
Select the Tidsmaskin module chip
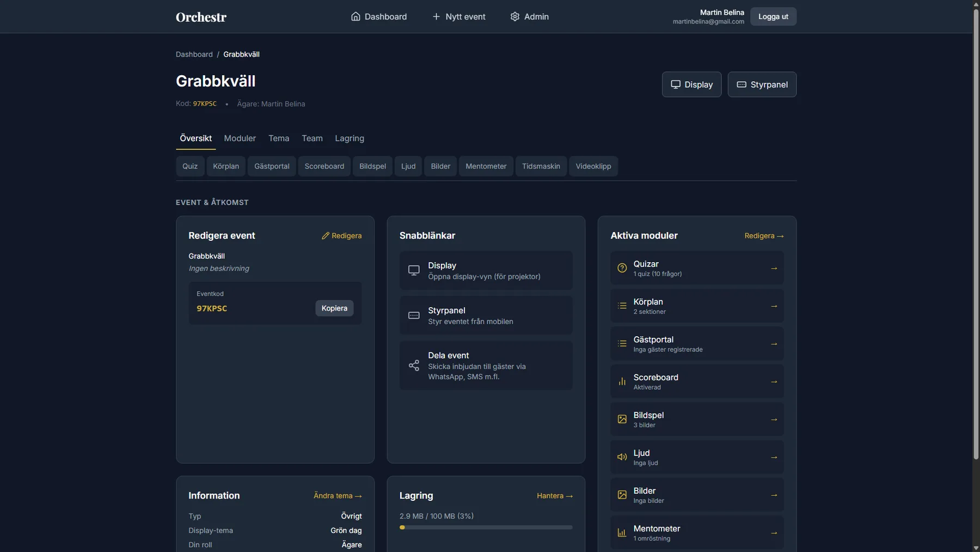(541, 166)
